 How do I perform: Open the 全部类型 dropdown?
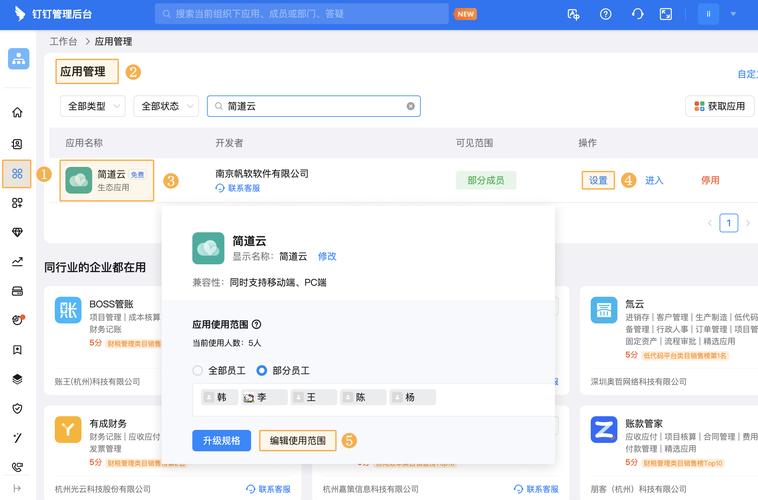tap(93, 106)
